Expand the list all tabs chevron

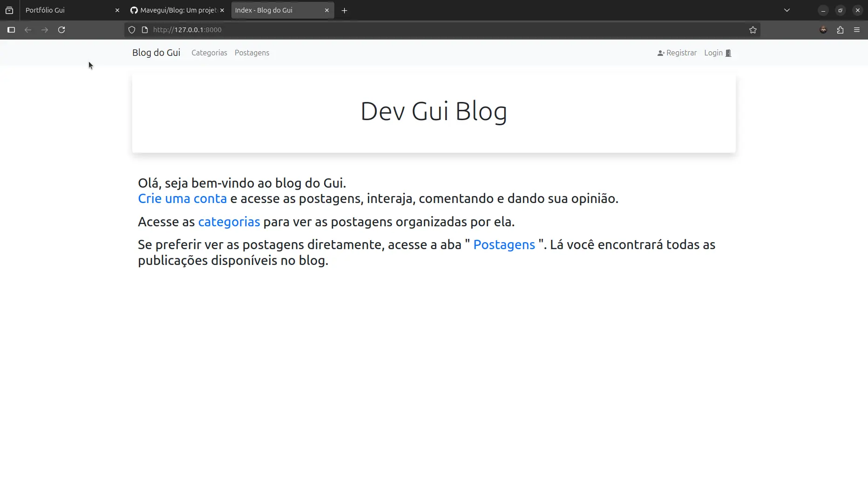[787, 10]
